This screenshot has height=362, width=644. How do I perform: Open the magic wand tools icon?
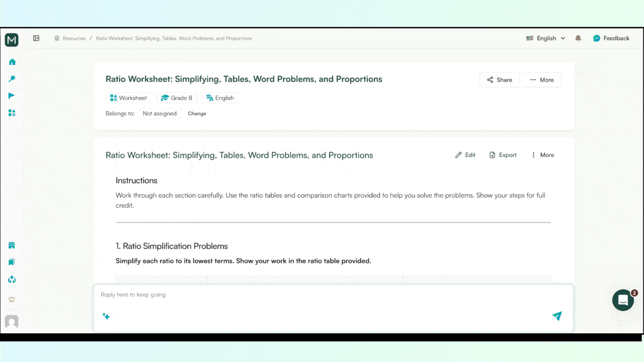[12, 79]
